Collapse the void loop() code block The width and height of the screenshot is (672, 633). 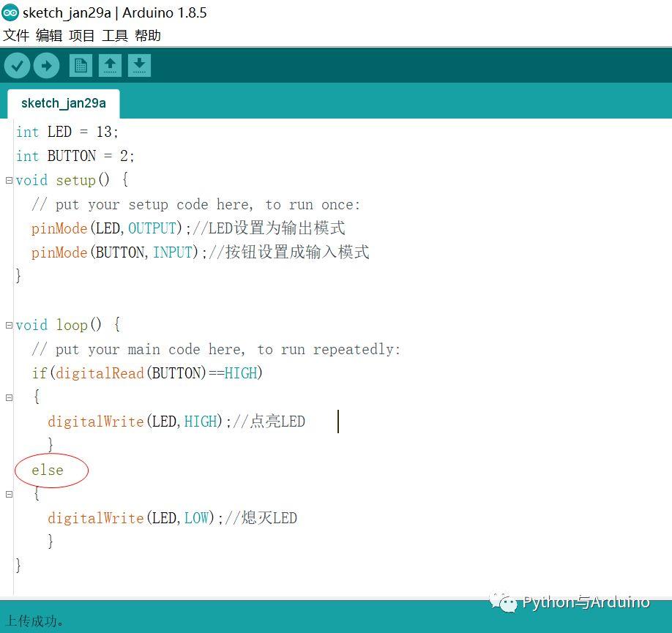[9, 326]
